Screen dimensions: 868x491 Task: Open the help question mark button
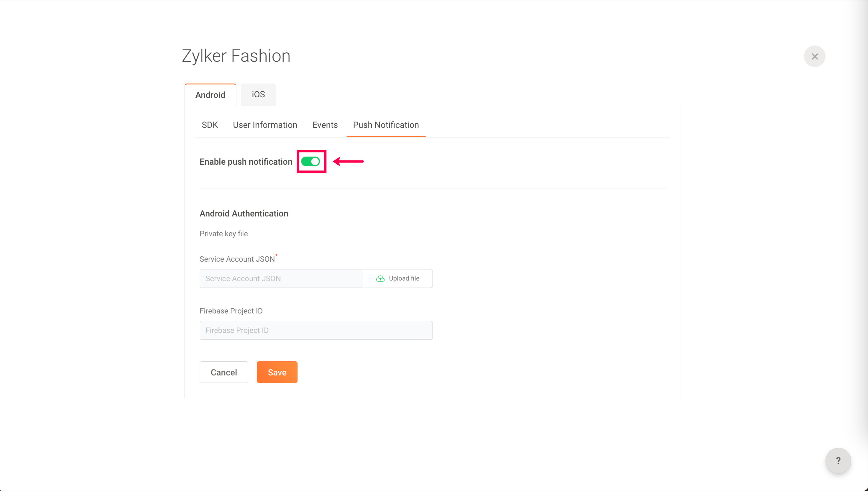838,460
